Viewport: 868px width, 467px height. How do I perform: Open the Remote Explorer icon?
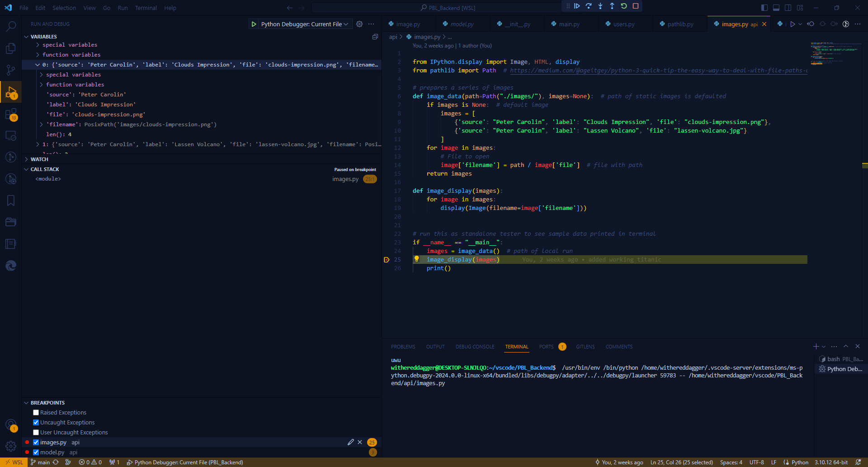(11, 135)
